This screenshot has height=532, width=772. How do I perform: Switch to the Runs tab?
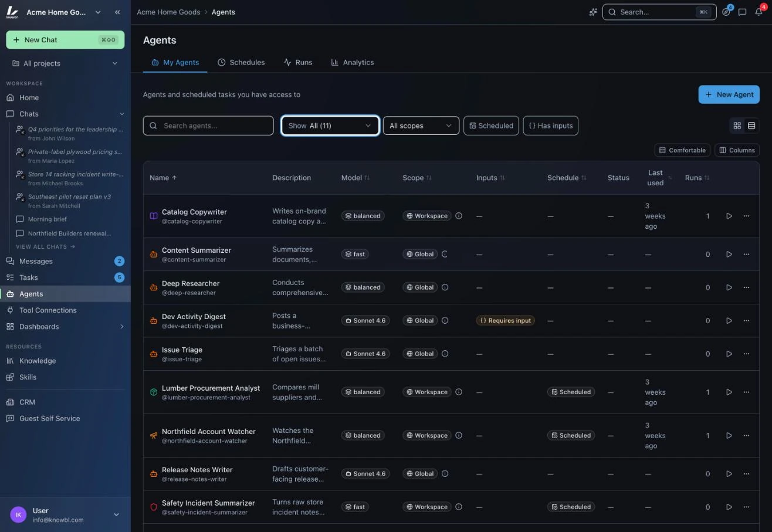coord(298,62)
